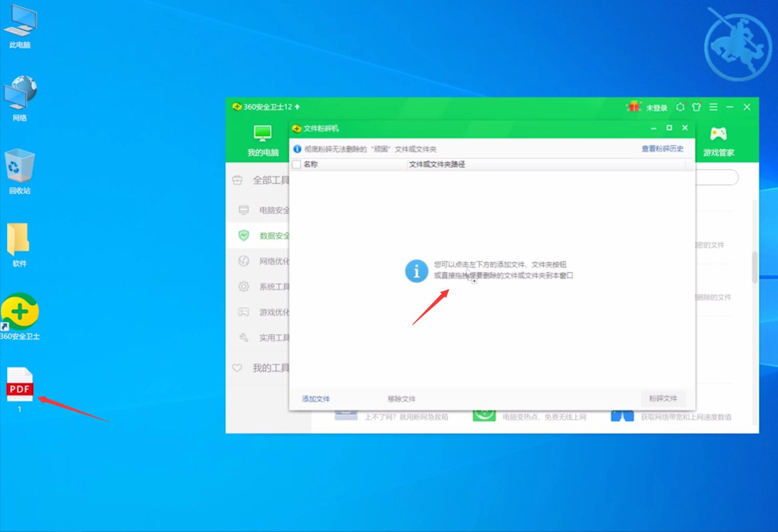Maximize the 文件粉碎机 window
Image resolution: width=778 pixels, height=532 pixels.
669,128
